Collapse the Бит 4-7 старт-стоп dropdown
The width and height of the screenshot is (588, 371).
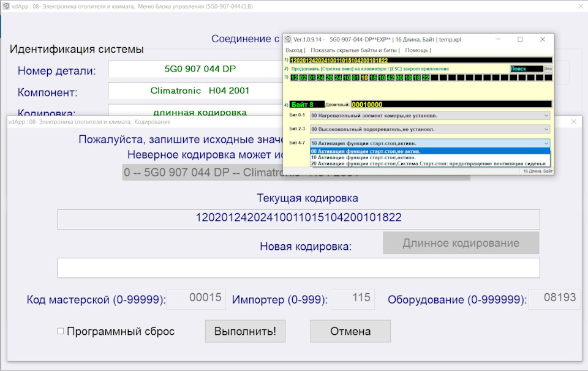430,143
